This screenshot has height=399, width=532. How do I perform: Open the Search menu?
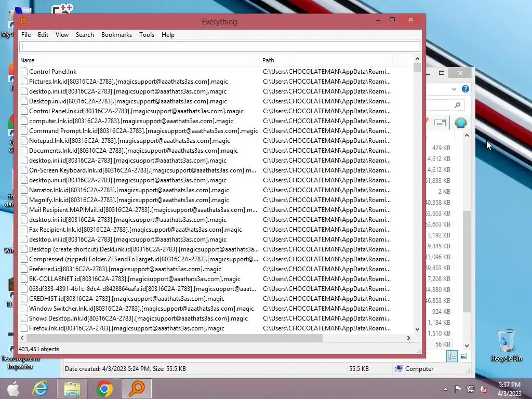click(x=85, y=35)
